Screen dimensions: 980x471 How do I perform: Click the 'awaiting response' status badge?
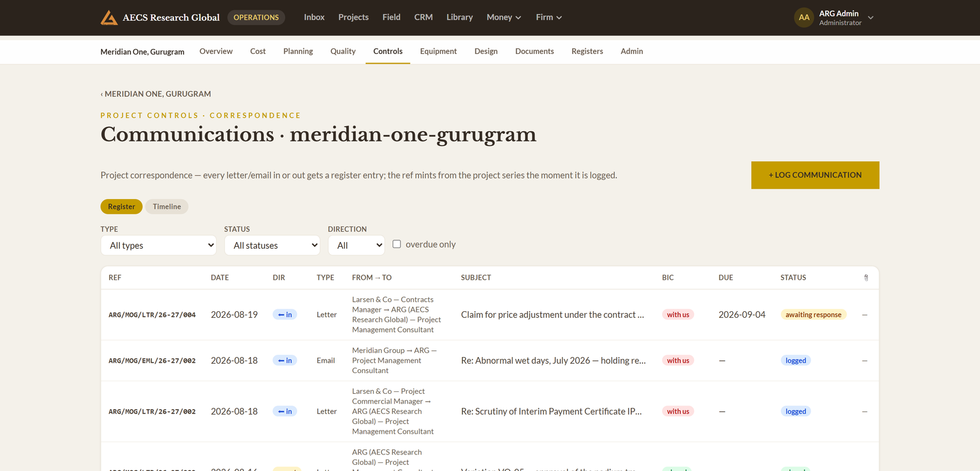(813, 315)
